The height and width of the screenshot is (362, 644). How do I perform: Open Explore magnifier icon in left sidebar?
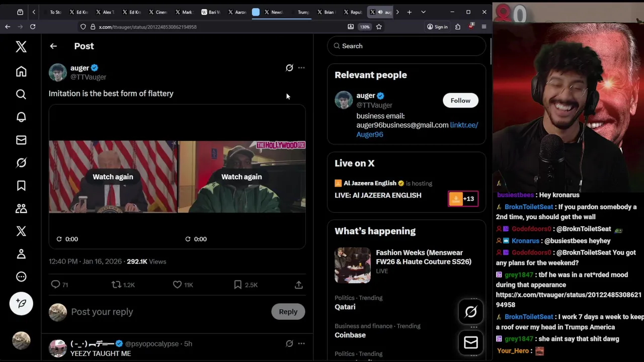click(21, 94)
